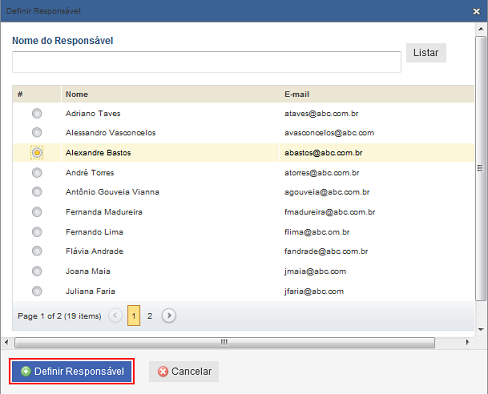Click the Page 1 of 2 summary text
This screenshot has height=394, width=488.
pyautogui.click(x=59, y=316)
